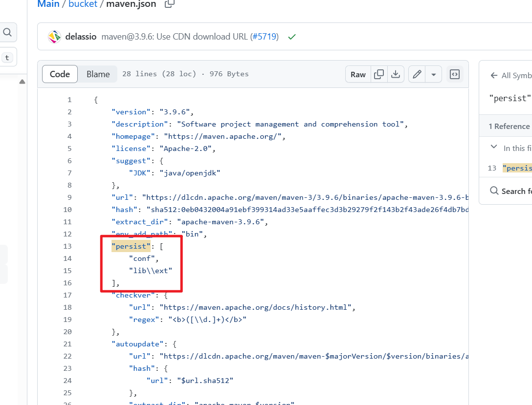Jump to reference on line 13
The image size is (532, 405).
[509, 168]
